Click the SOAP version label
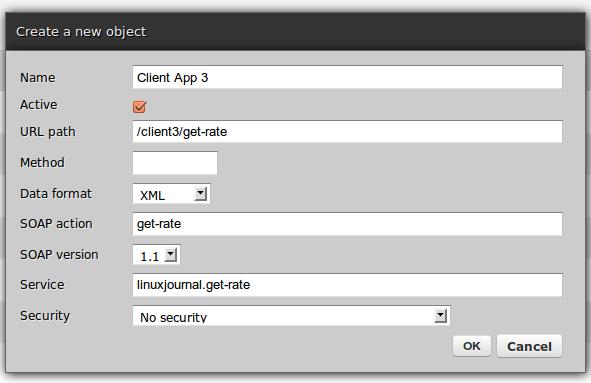This screenshot has height=383, width=591. (x=59, y=254)
